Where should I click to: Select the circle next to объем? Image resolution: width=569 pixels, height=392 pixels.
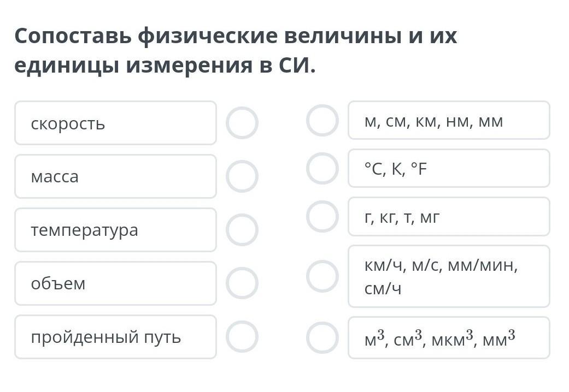point(242,283)
